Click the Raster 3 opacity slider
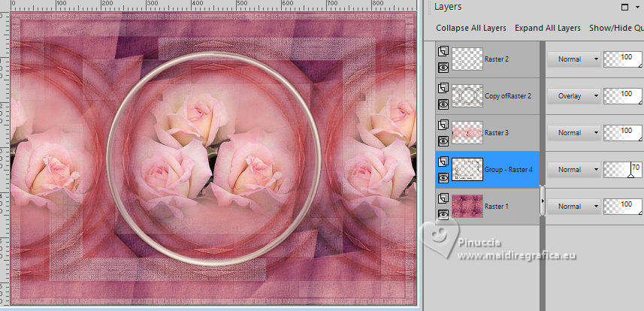This screenshot has height=311, width=644. (x=622, y=133)
